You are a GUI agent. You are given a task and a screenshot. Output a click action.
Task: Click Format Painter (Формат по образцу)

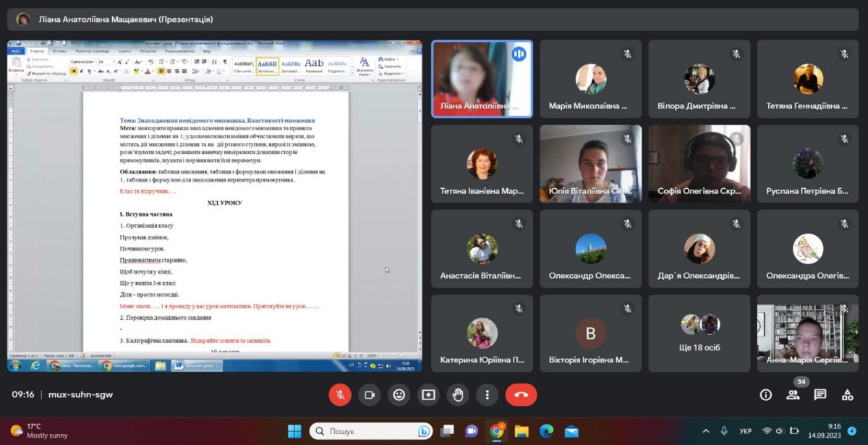click(46, 73)
